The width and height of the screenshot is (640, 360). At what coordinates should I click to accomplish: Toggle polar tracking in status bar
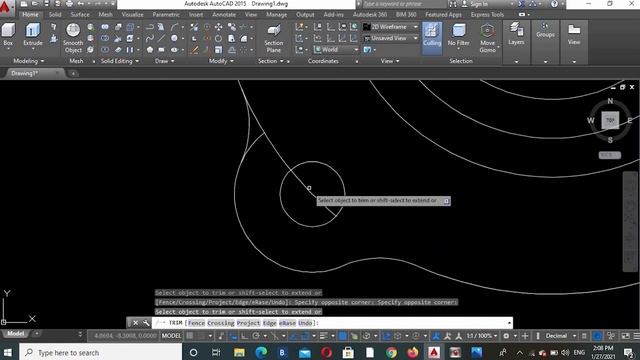pyautogui.click(x=256, y=336)
